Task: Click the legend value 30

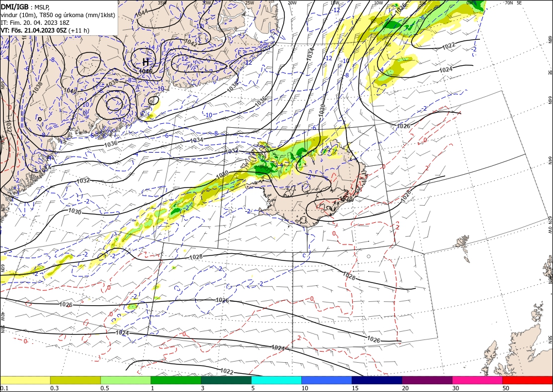Action: click(x=456, y=388)
